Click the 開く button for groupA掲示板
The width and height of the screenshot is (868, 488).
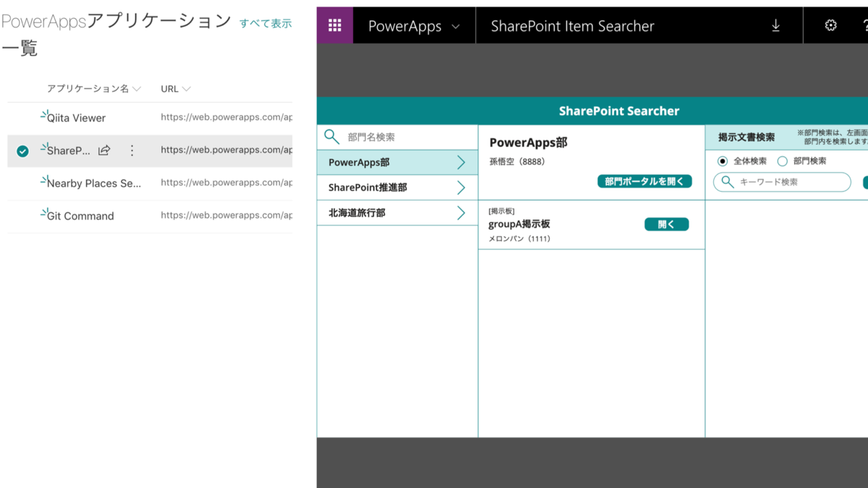coord(666,224)
